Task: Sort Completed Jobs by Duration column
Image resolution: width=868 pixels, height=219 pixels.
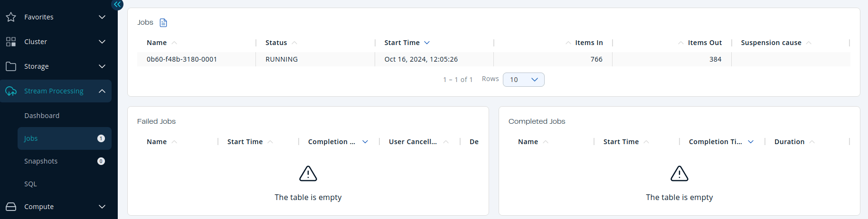Action: [x=812, y=142]
